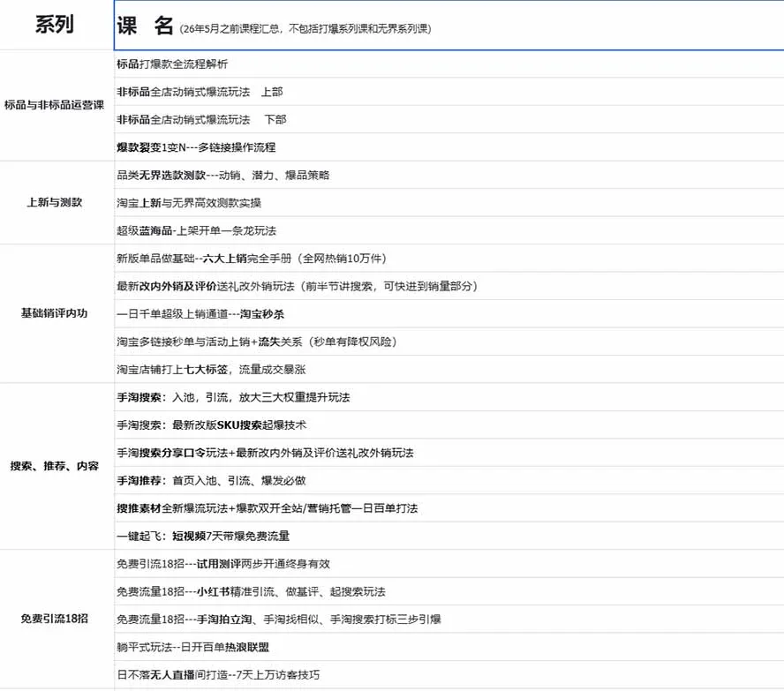Select row 非标品全店动销式爆流玩法 上部
The height and width of the screenshot is (691, 784).
tap(449, 92)
